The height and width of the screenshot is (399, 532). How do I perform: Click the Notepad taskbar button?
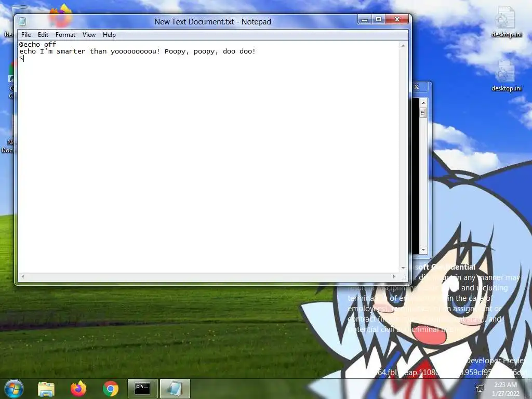click(x=175, y=389)
